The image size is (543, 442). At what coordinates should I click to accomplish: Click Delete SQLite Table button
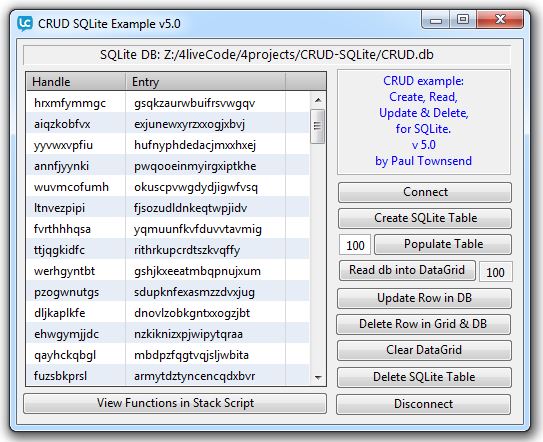(x=424, y=377)
